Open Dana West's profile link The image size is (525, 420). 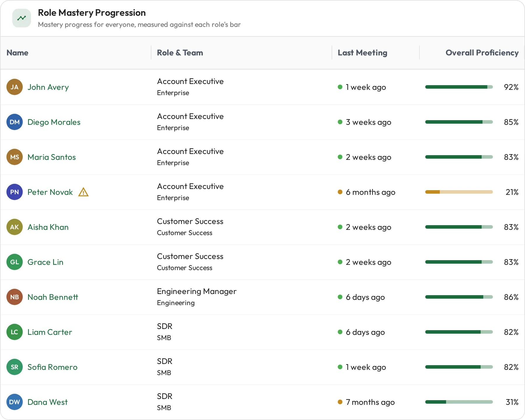pyautogui.click(x=48, y=402)
